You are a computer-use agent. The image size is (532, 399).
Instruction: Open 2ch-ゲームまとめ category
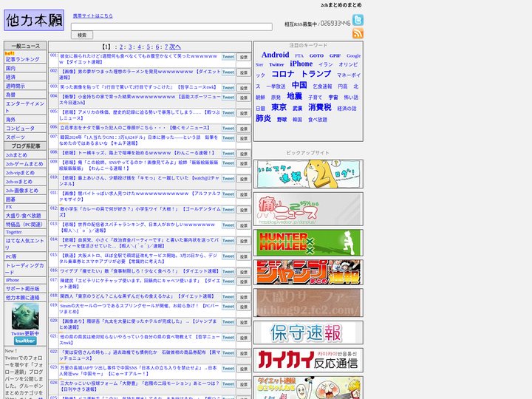24,164
